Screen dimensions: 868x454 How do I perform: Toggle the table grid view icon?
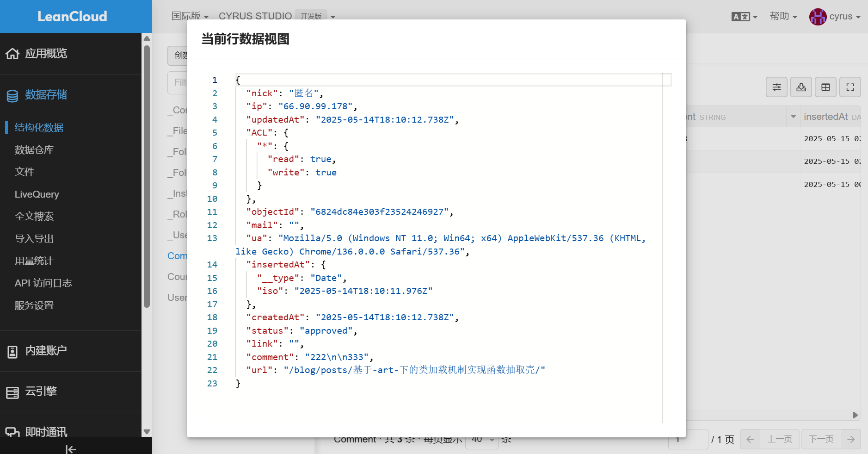click(826, 87)
